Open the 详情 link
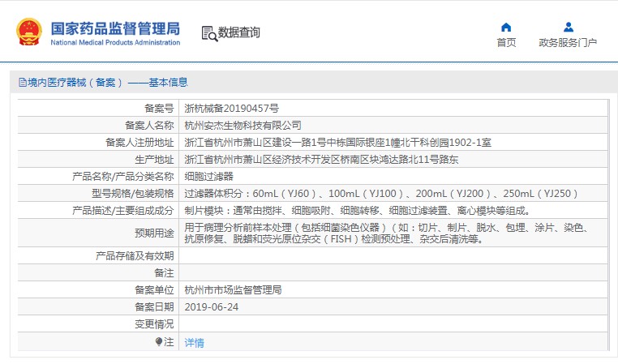The height and width of the screenshot is (364, 618). [x=195, y=343]
